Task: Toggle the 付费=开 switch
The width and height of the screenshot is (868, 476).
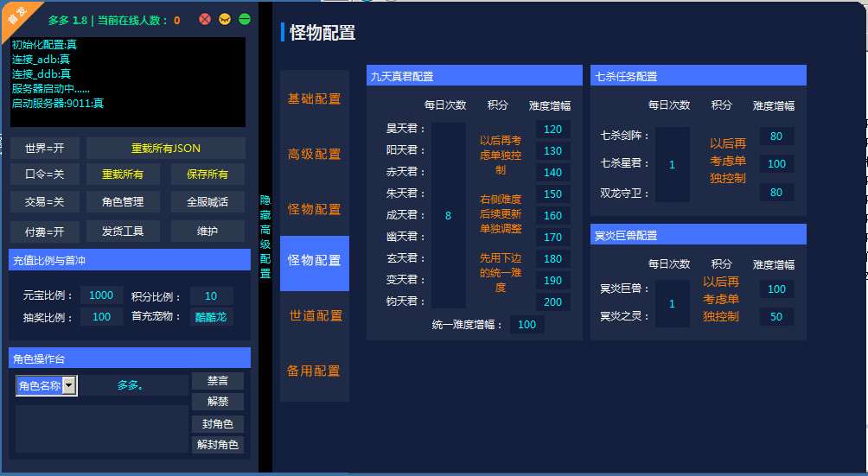Action: click(x=45, y=232)
